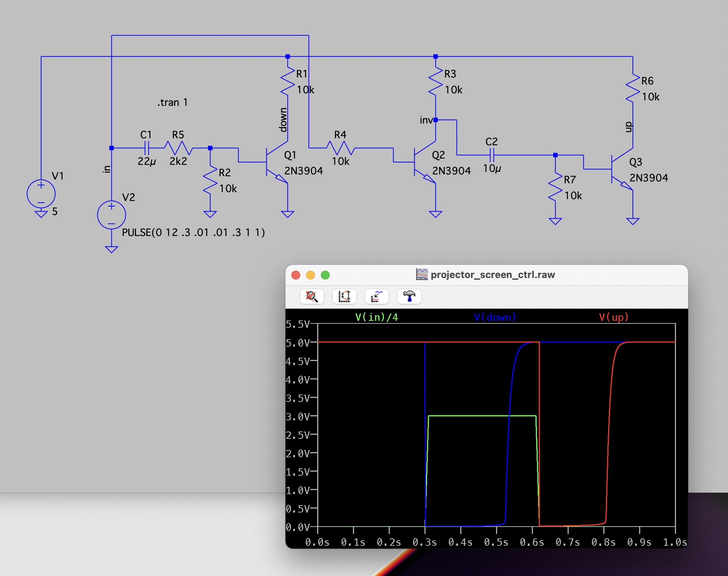Click the 0.5s time axis marker
Image resolution: width=728 pixels, height=576 pixels.
tap(496, 542)
